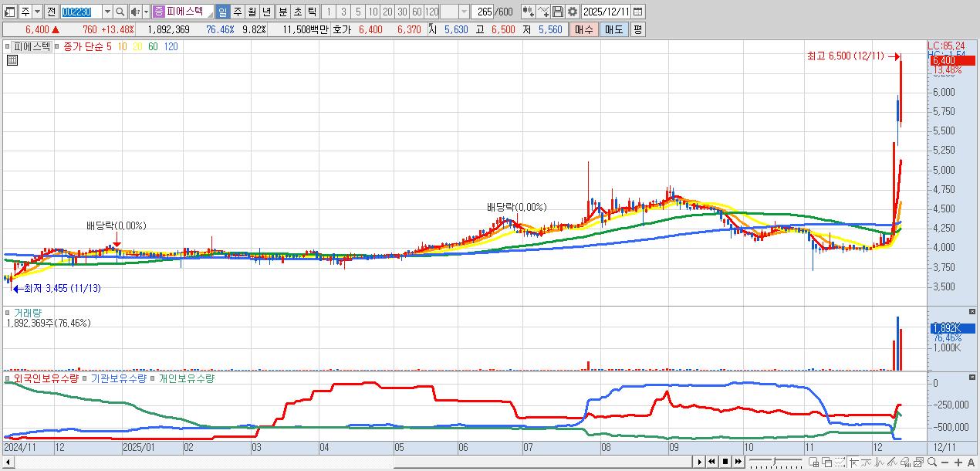Click the pencil drawing tool icon at bottom
The height and width of the screenshot is (471, 980).
pyautogui.click(x=892, y=462)
